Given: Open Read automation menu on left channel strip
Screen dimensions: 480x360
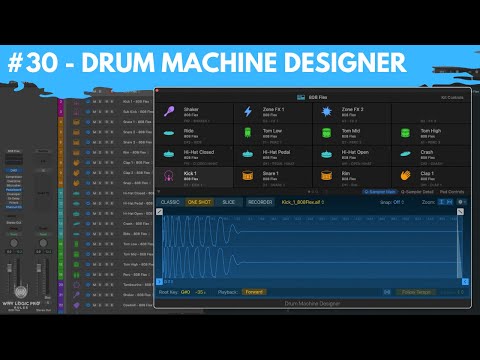Looking at the screenshot, I should point(14,234).
